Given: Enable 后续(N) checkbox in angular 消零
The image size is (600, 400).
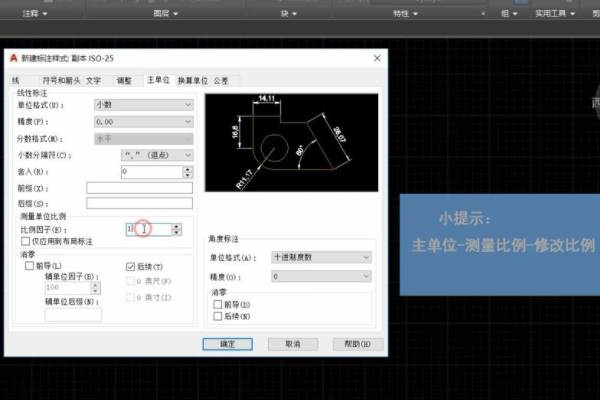Looking at the screenshot, I should 218,316.
